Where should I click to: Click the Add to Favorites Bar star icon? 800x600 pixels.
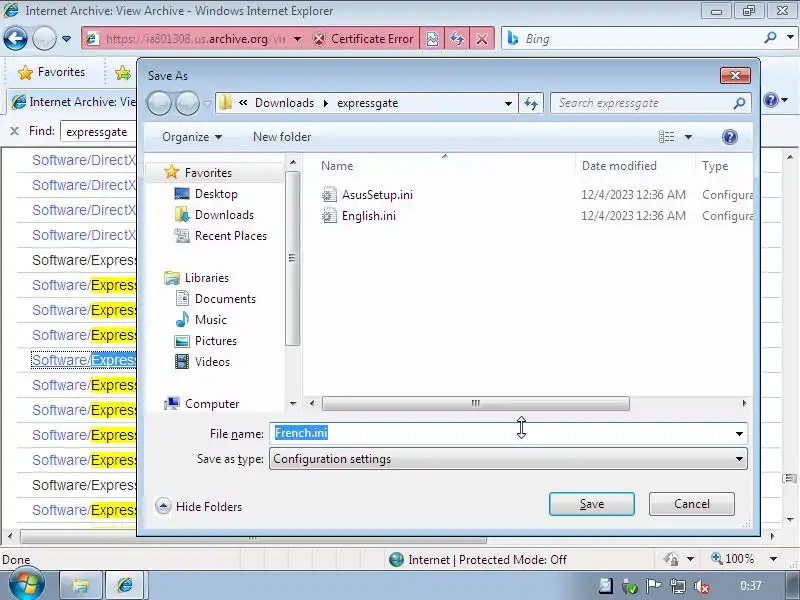click(x=122, y=73)
